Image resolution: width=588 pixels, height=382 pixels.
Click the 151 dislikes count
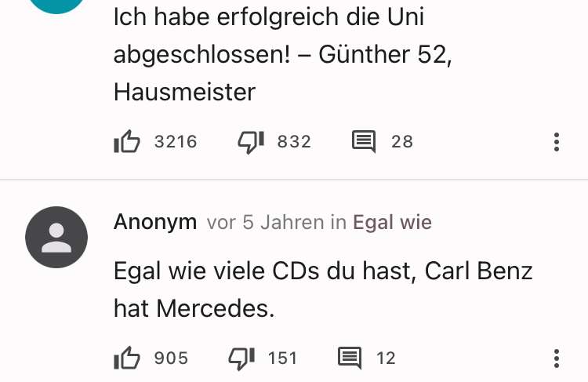coord(283,358)
